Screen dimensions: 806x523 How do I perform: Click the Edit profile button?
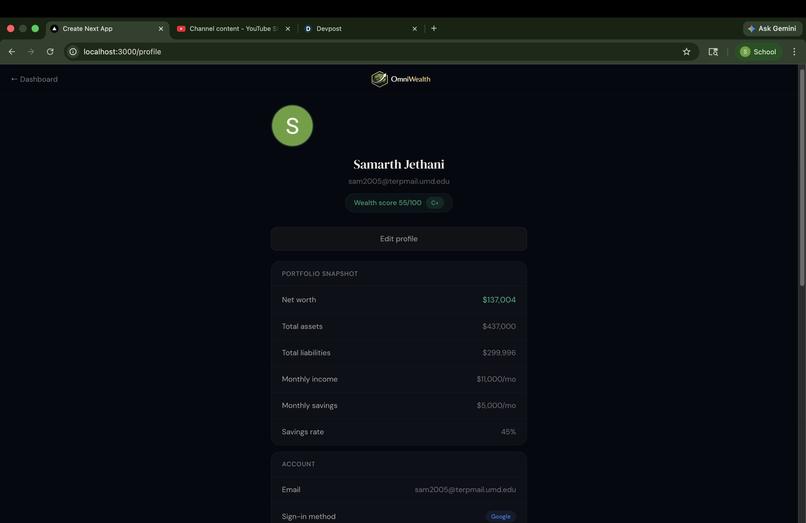coord(398,239)
